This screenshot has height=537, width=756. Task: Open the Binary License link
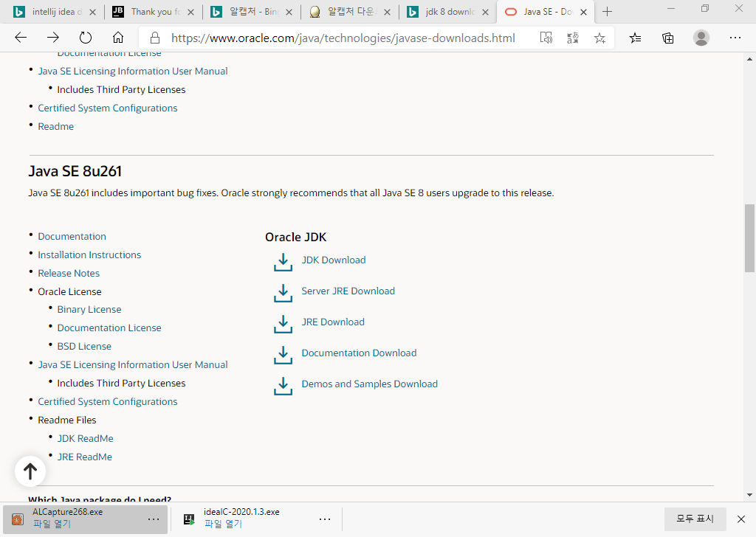coord(89,309)
